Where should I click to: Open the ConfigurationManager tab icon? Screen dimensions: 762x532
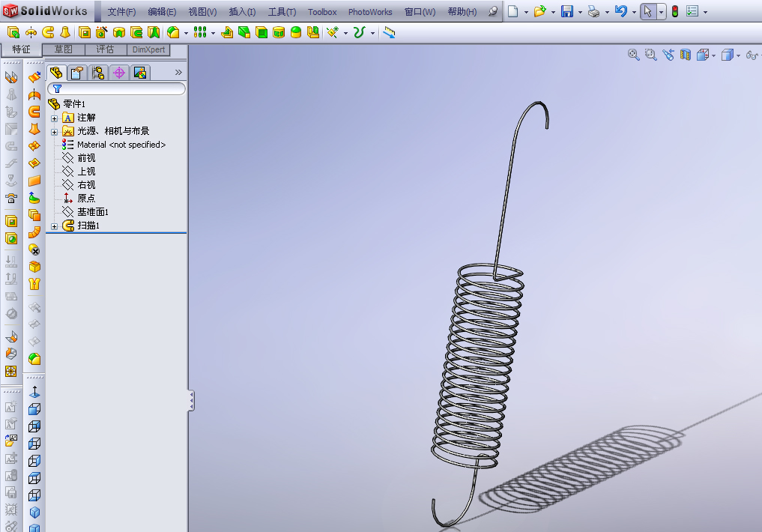[x=98, y=73]
